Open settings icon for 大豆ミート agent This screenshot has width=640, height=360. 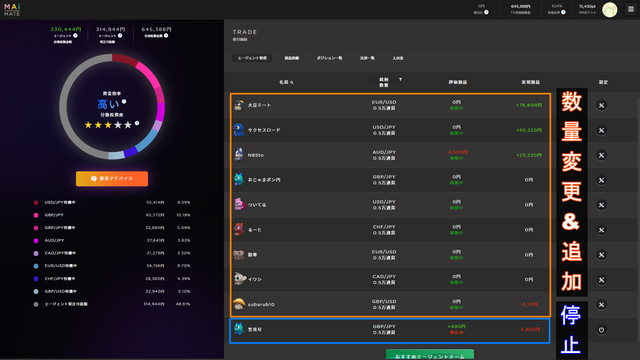coord(601,105)
